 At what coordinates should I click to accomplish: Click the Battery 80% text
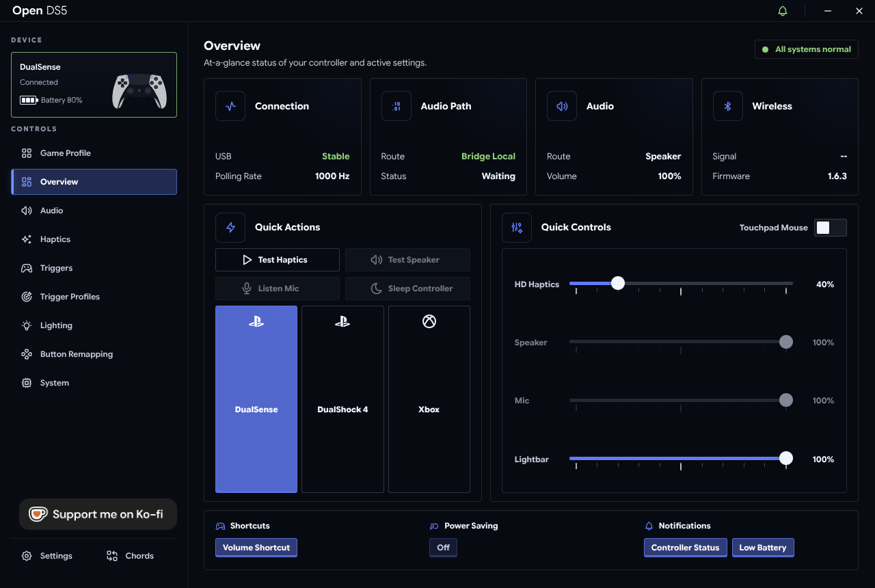[62, 100]
